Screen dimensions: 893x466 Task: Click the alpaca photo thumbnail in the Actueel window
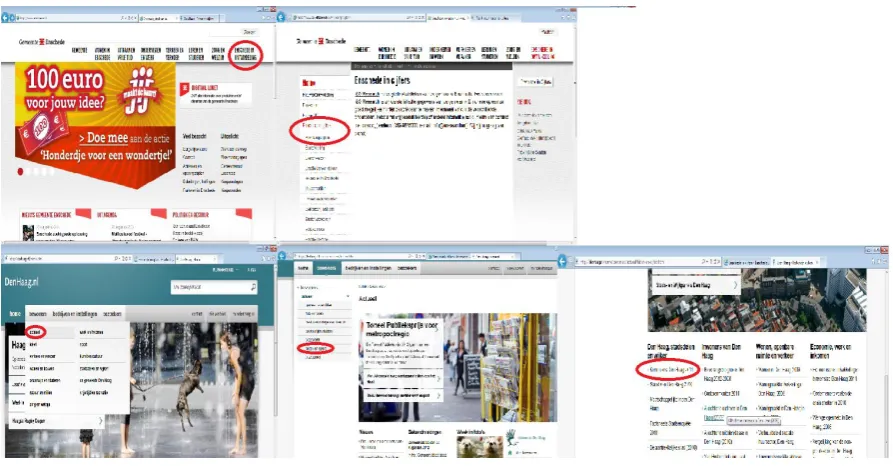(x=480, y=447)
